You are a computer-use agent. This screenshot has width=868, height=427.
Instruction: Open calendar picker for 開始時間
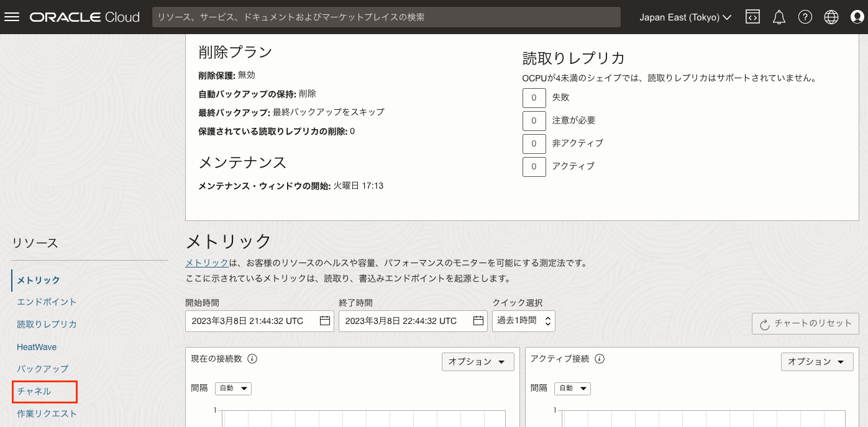pos(324,321)
